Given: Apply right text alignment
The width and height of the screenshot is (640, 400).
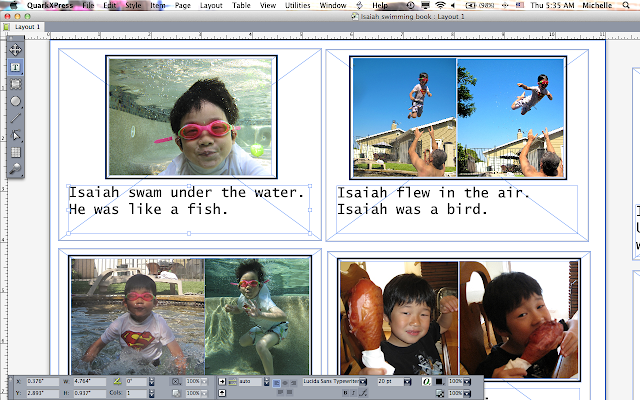Looking at the screenshot, I should point(293,383).
